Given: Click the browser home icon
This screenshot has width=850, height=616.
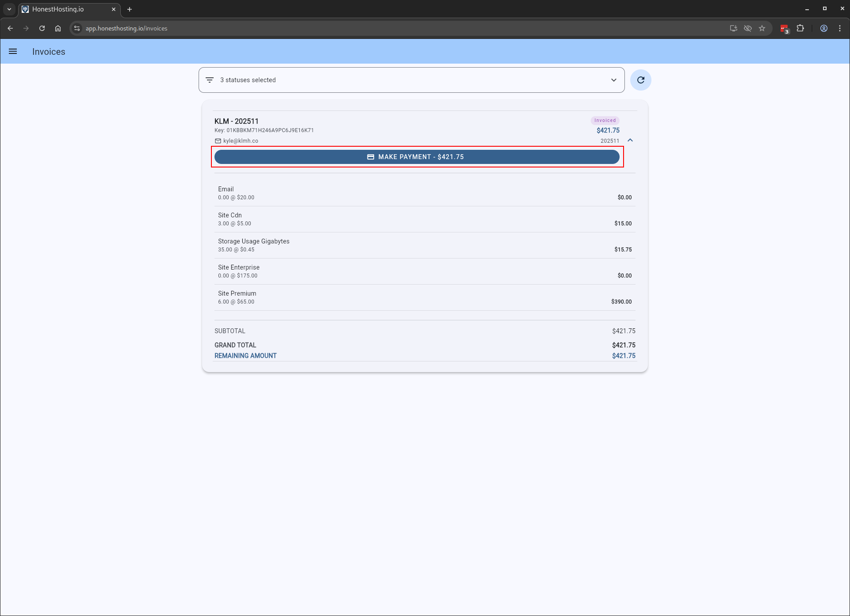Looking at the screenshot, I should 58,28.
